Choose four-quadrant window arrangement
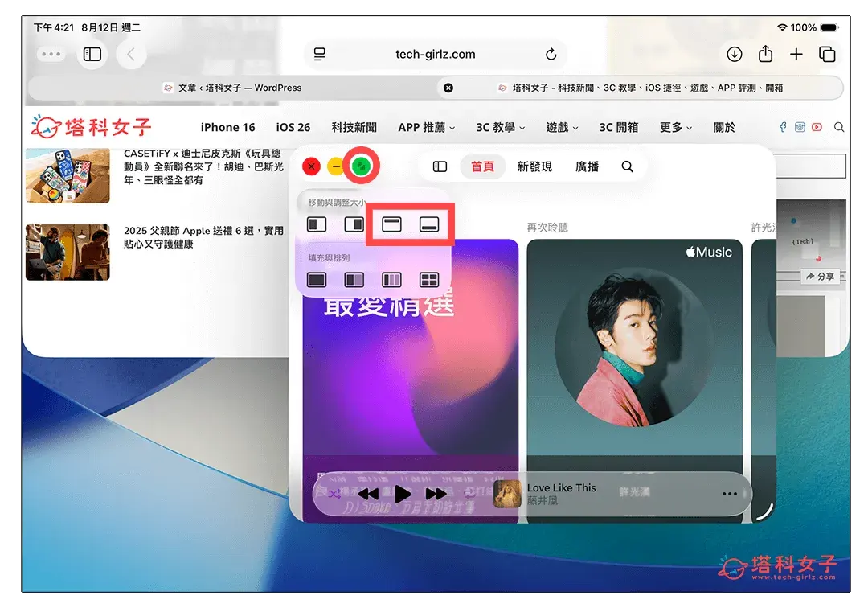This screenshot has height=608, width=868. [429, 280]
